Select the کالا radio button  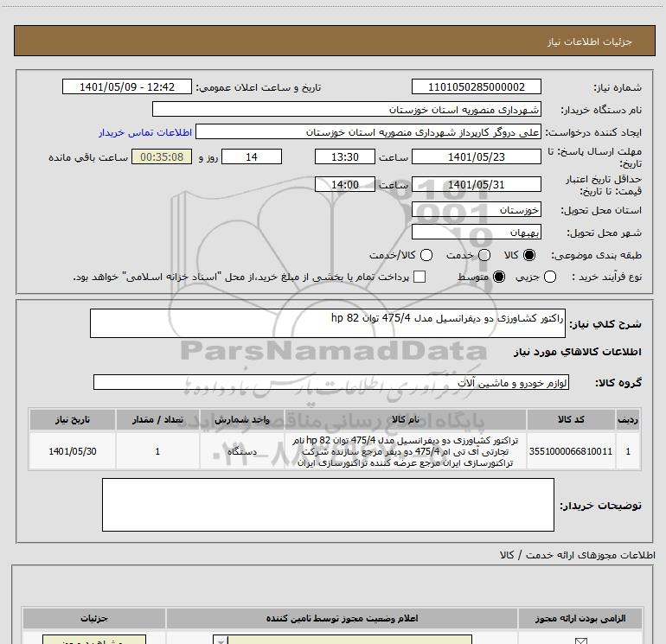(529, 255)
